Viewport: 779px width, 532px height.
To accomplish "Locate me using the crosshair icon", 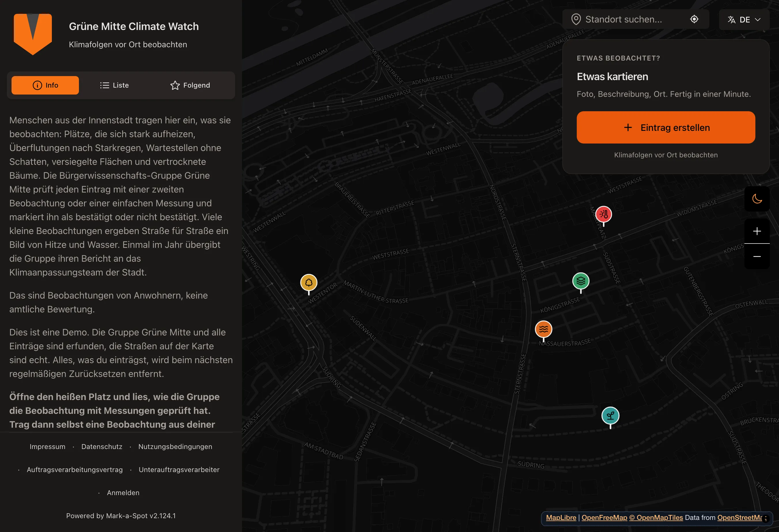I will (x=694, y=19).
